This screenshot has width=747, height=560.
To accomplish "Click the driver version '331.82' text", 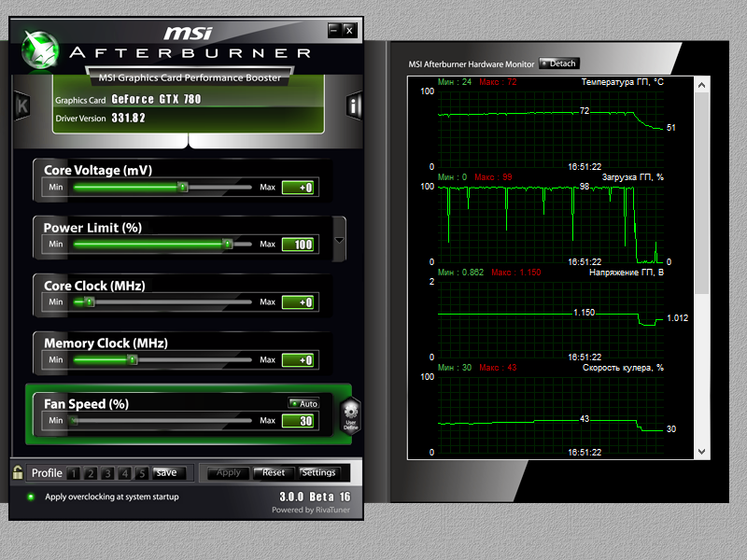I will click(x=128, y=118).
